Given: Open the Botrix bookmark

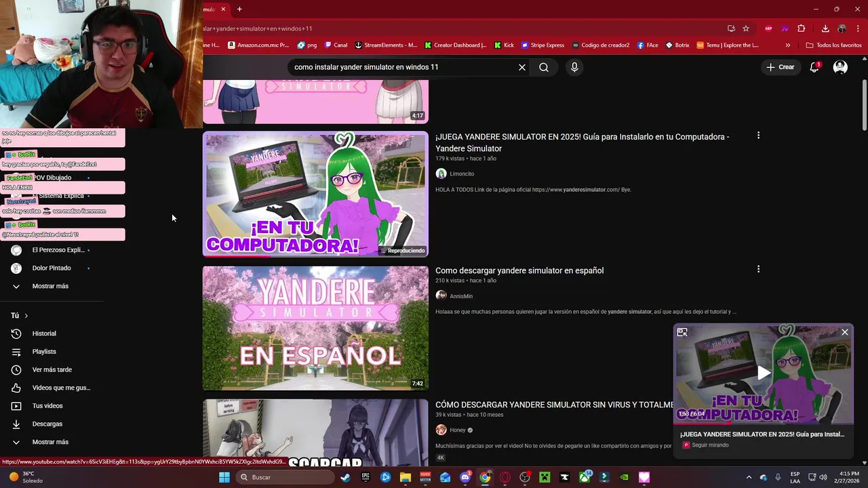Looking at the screenshot, I should pyautogui.click(x=677, y=45).
